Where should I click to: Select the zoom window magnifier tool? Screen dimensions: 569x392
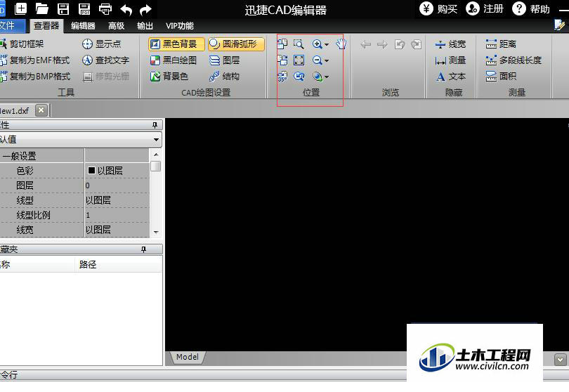pos(299,44)
